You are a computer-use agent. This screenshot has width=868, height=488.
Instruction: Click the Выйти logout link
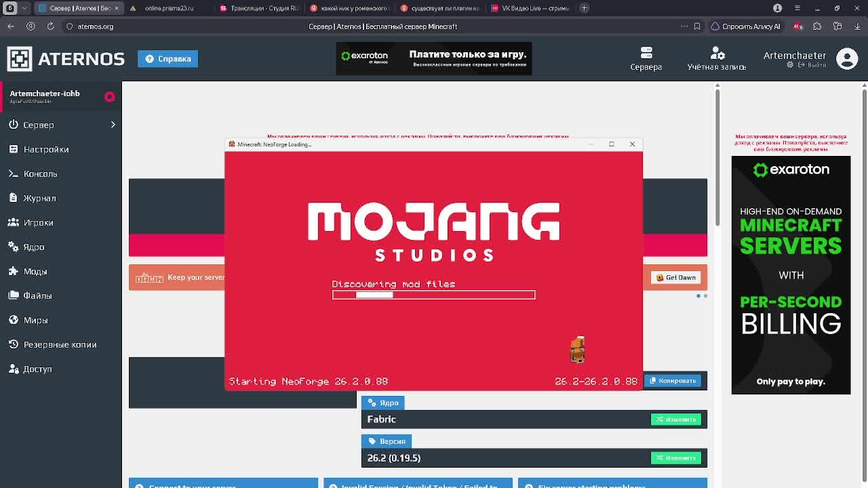(806, 65)
